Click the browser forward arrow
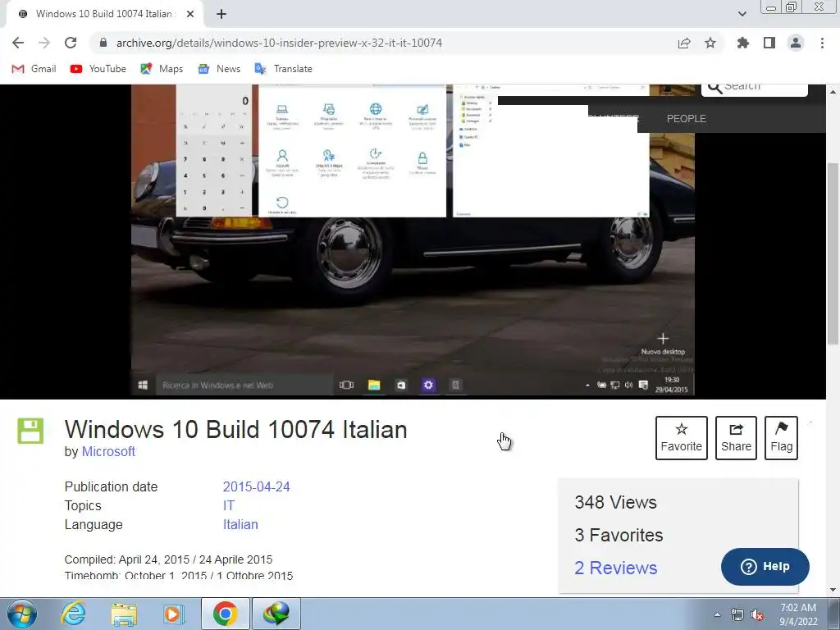 click(x=44, y=43)
